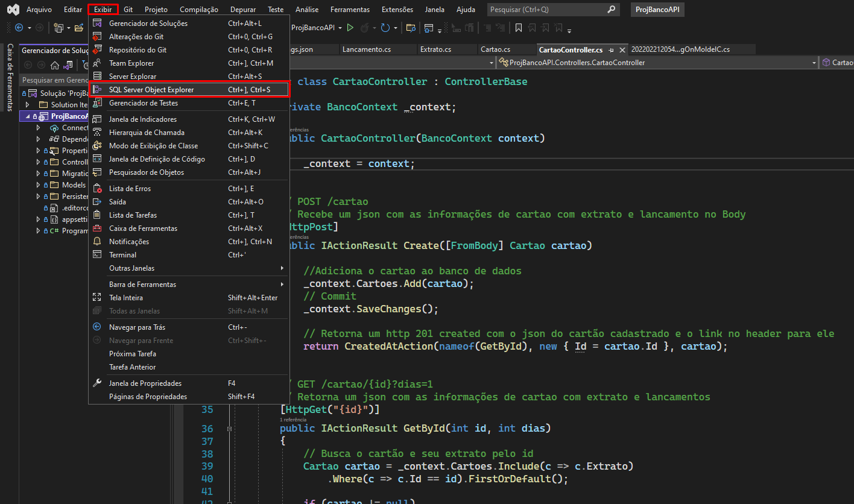
Task: Collapse the GetById method fold marker
Action: pyautogui.click(x=229, y=429)
